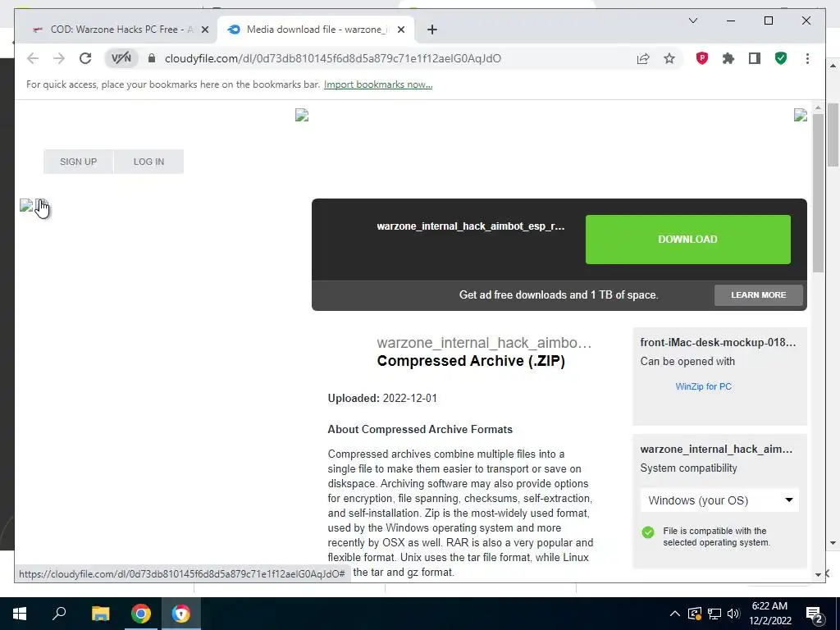Click broken image at top center

point(302,115)
